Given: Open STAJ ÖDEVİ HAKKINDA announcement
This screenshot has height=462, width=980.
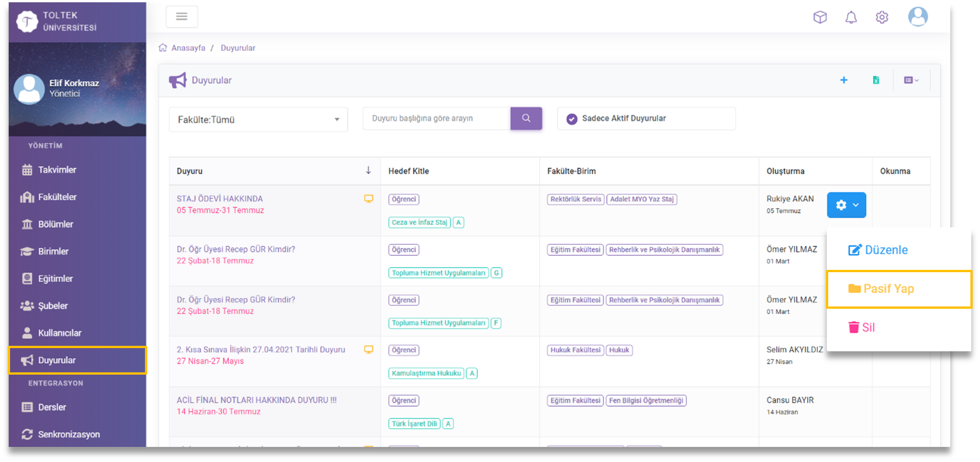Looking at the screenshot, I should click(220, 199).
